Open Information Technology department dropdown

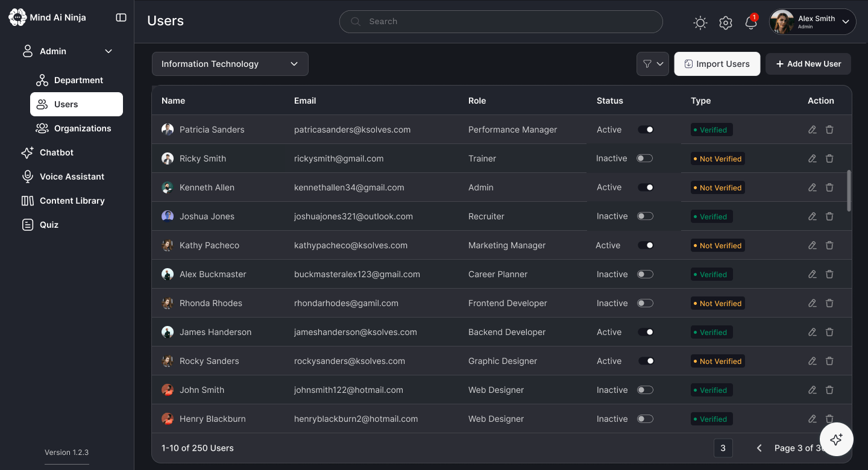[x=230, y=64]
